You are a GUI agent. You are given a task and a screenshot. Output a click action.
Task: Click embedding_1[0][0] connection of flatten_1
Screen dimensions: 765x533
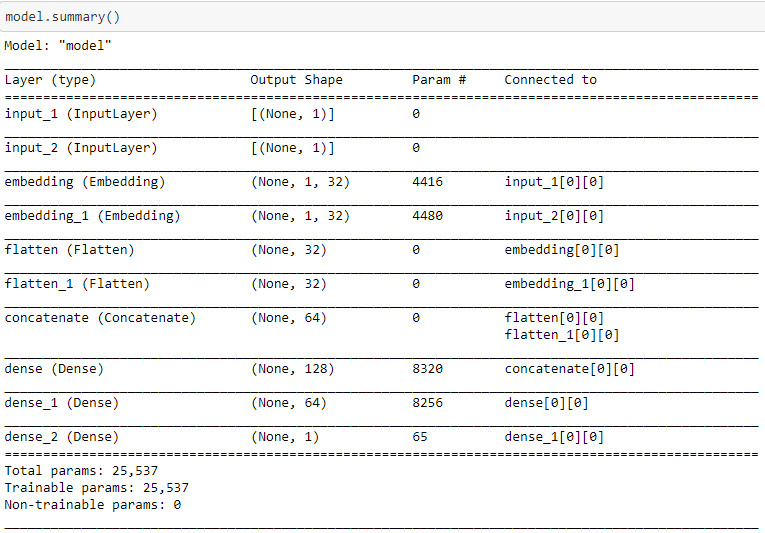(x=569, y=284)
